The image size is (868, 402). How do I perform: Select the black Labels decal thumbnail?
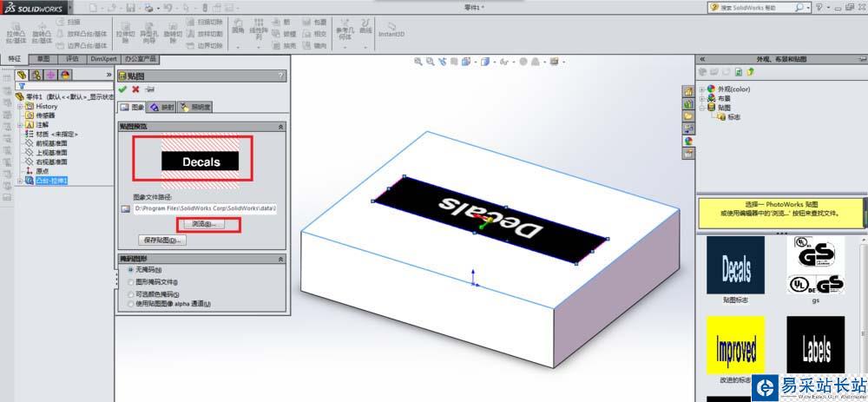[x=816, y=345]
